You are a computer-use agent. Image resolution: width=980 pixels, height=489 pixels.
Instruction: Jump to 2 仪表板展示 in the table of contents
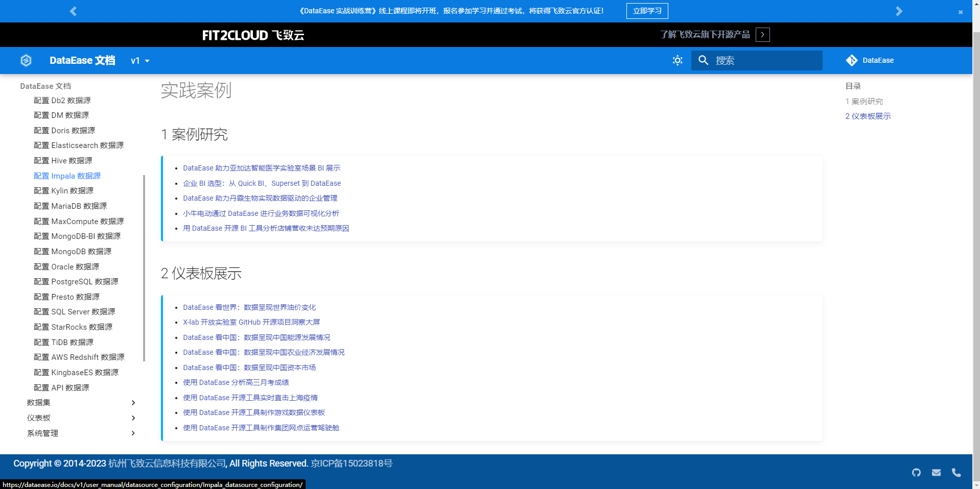click(x=868, y=116)
